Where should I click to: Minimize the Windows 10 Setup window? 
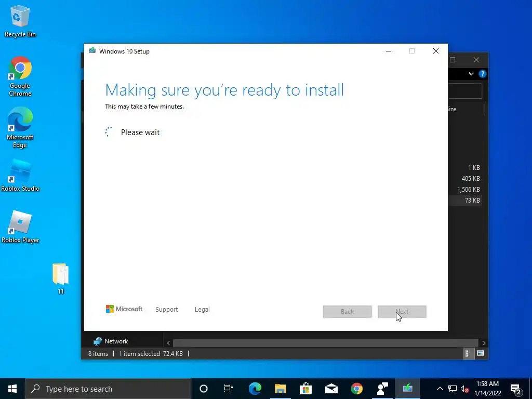tap(389, 51)
